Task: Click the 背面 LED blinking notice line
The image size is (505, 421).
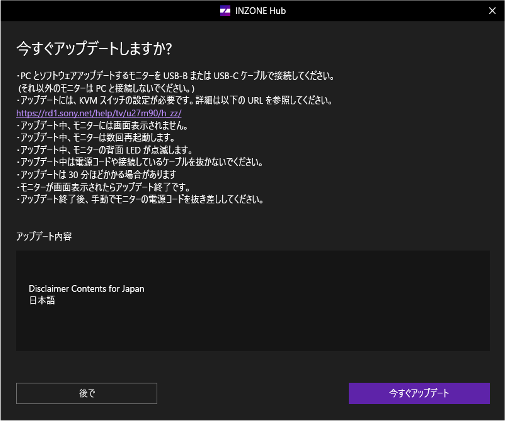Action: (104, 150)
